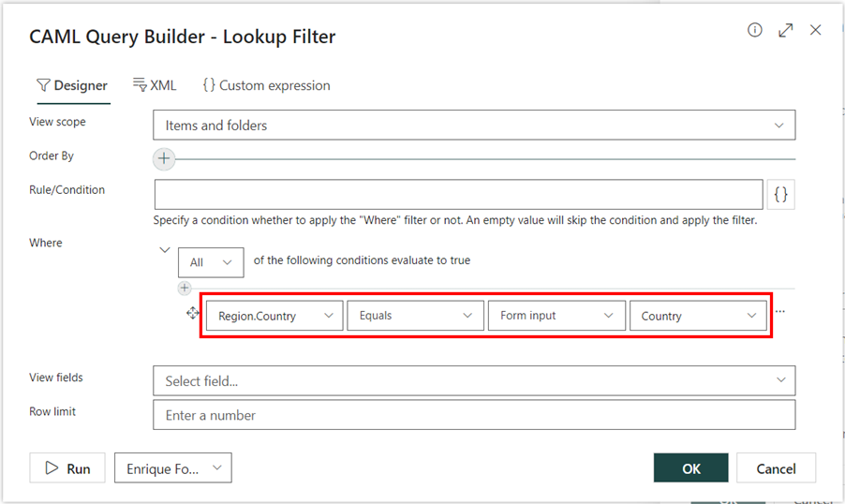Click the Run button
The height and width of the screenshot is (504, 845).
click(67, 468)
